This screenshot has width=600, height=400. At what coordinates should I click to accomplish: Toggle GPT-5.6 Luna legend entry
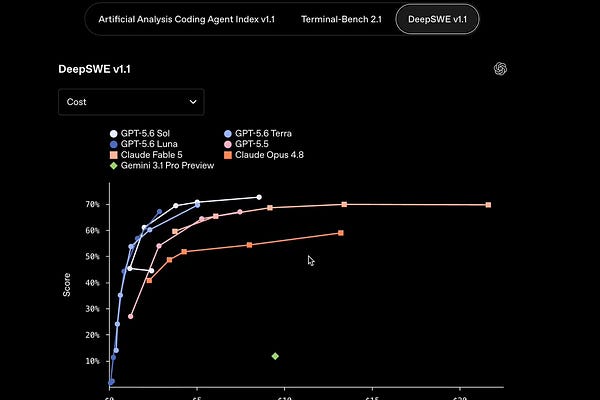point(143,144)
